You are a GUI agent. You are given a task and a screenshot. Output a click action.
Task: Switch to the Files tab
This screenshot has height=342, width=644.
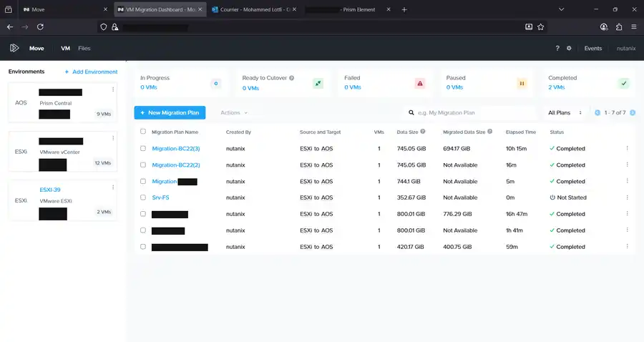click(x=84, y=48)
